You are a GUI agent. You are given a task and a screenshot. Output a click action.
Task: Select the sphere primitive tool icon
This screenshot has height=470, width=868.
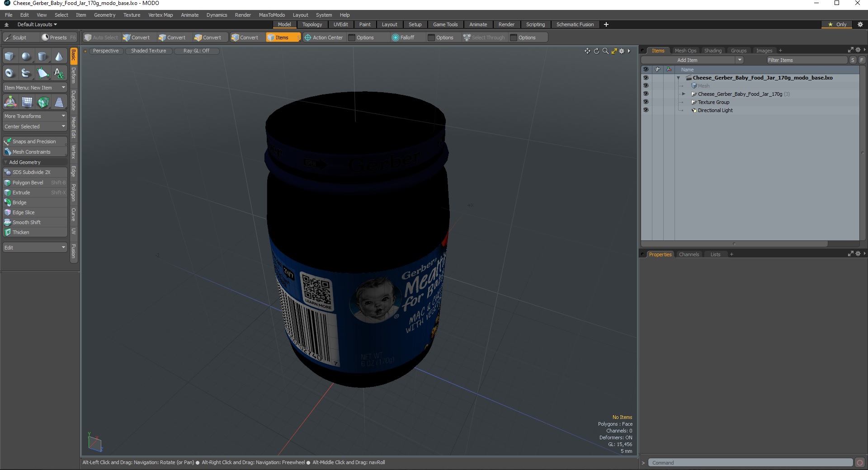[x=26, y=56]
